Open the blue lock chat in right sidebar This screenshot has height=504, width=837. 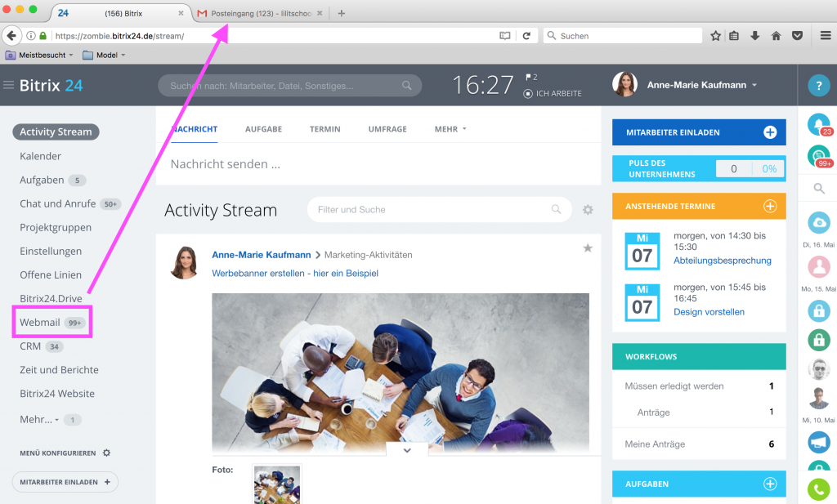coord(819,310)
